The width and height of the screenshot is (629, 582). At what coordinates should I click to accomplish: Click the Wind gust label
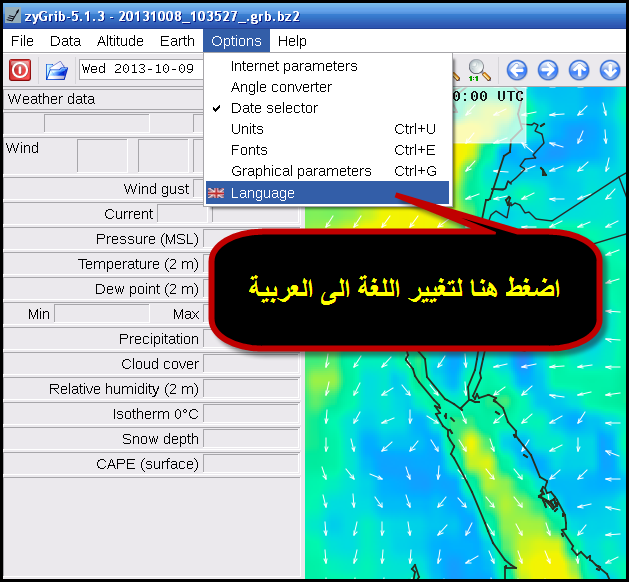156,189
